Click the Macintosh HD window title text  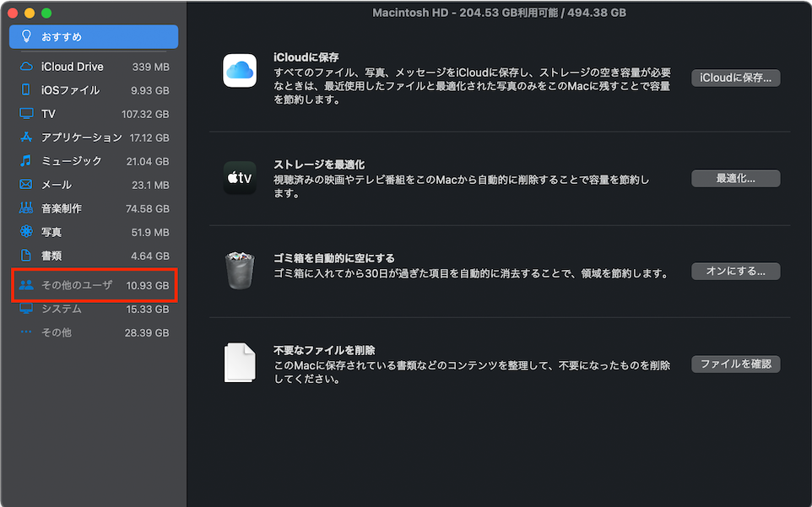click(499, 13)
